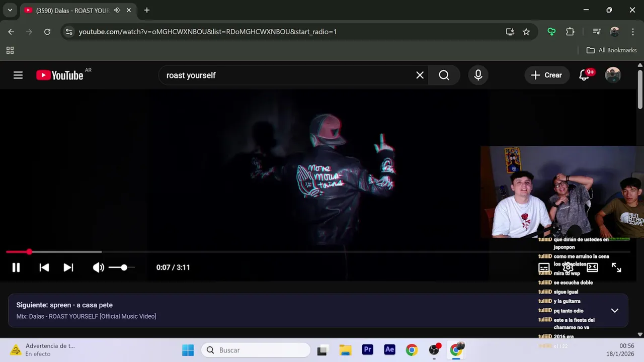Open the Chrome profile avatar
This screenshot has width=644, height=362.
point(614,32)
